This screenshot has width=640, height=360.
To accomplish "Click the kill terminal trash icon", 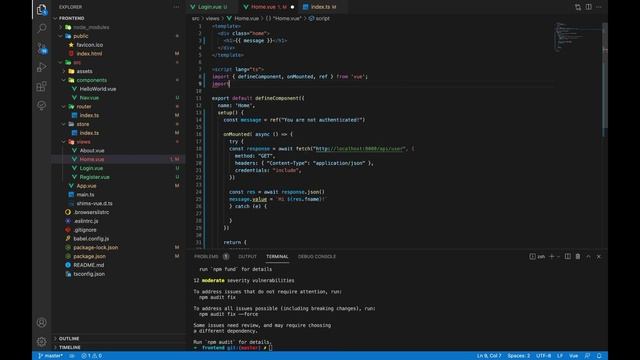I will click(x=578, y=256).
